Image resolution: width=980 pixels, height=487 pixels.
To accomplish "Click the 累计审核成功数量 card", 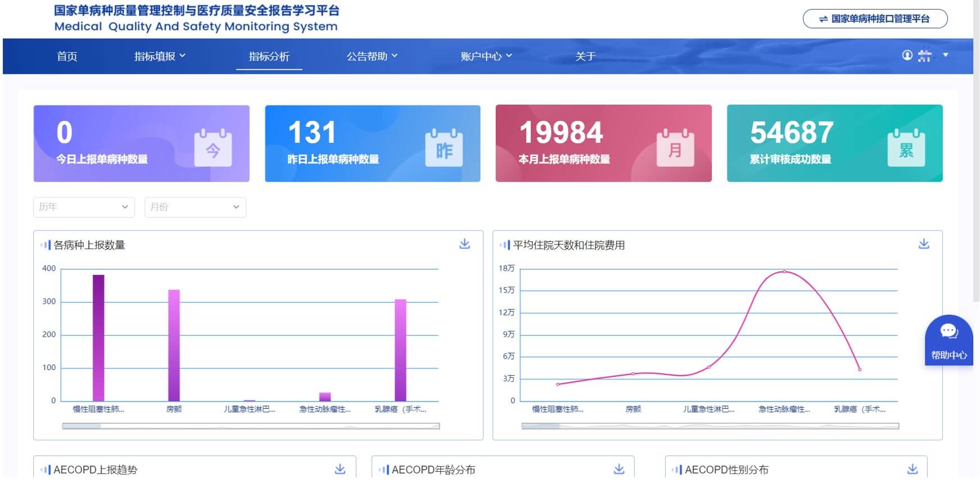I will pyautogui.click(x=835, y=143).
